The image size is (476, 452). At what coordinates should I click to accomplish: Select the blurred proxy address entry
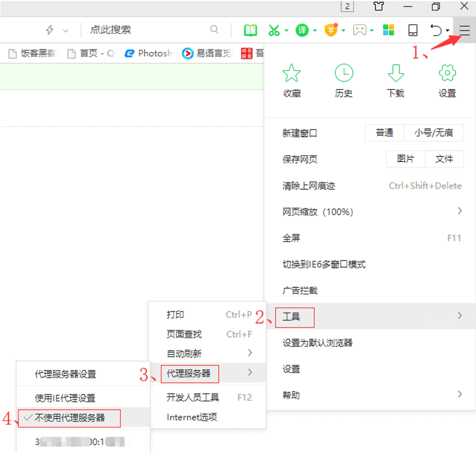coord(81,442)
